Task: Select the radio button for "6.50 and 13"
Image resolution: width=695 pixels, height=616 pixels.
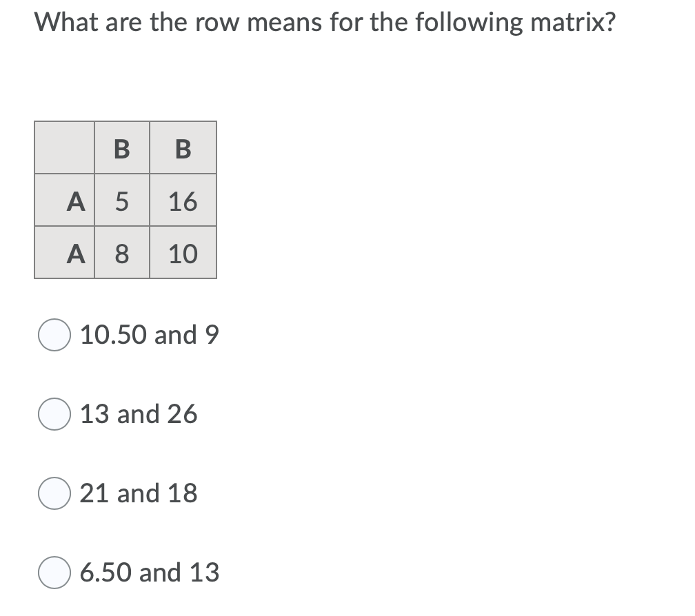Action: pyautogui.click(x=55, y=573)
